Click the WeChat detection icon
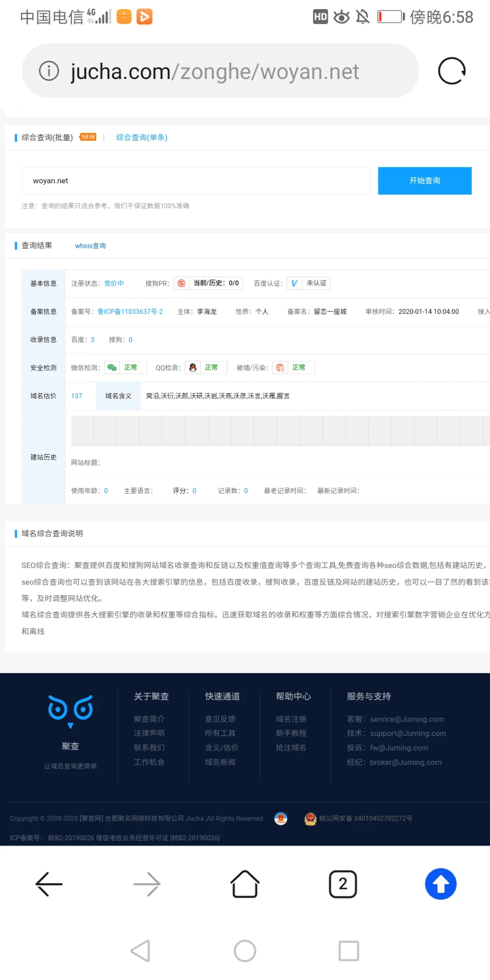This screenshot has height=980, width=490. point(112,367)
